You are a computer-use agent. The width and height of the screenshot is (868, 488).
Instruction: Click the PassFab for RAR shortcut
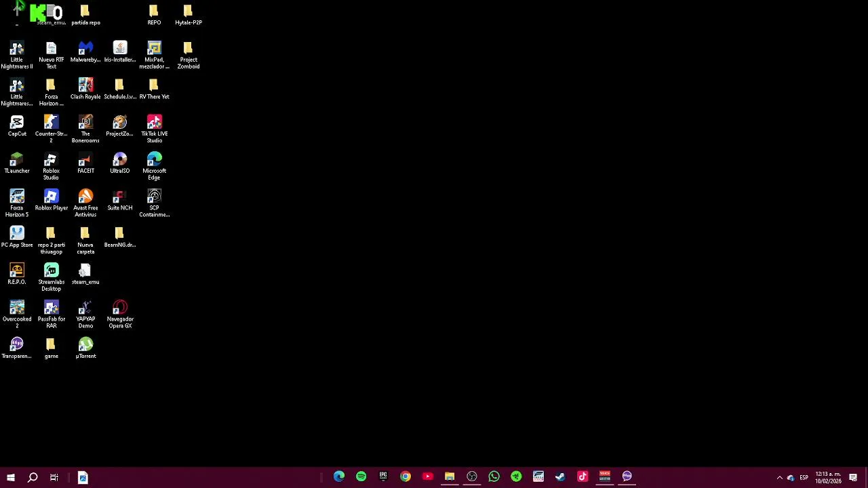click(x=51, y=314)
